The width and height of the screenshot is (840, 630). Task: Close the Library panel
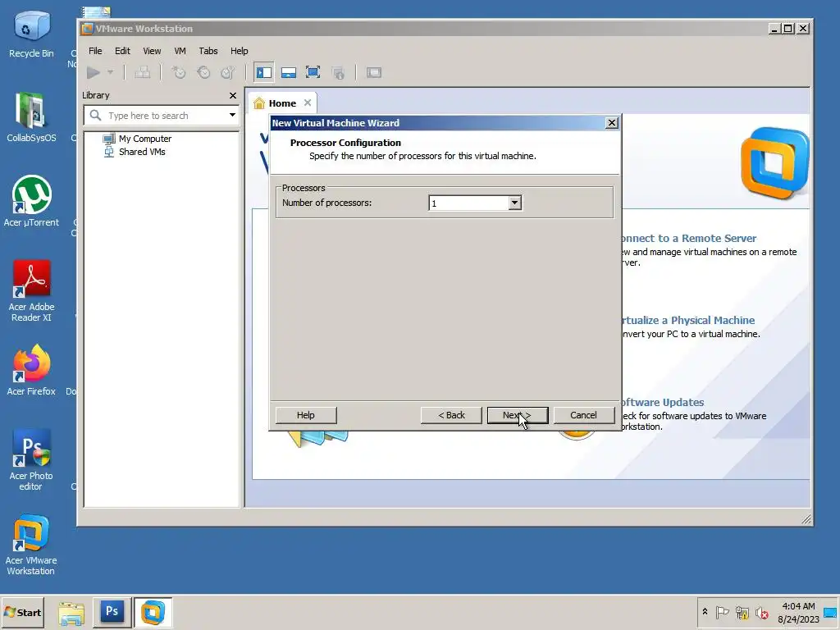(232, 95)
